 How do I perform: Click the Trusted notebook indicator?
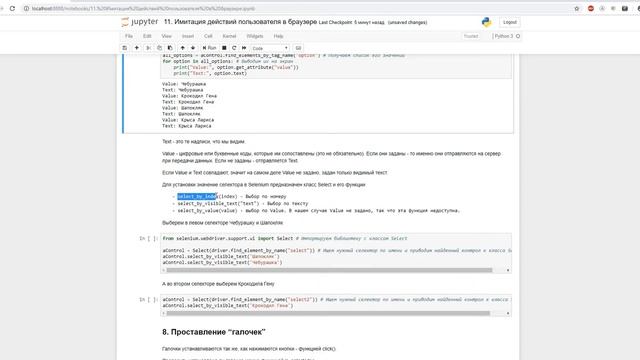point(471,36)
